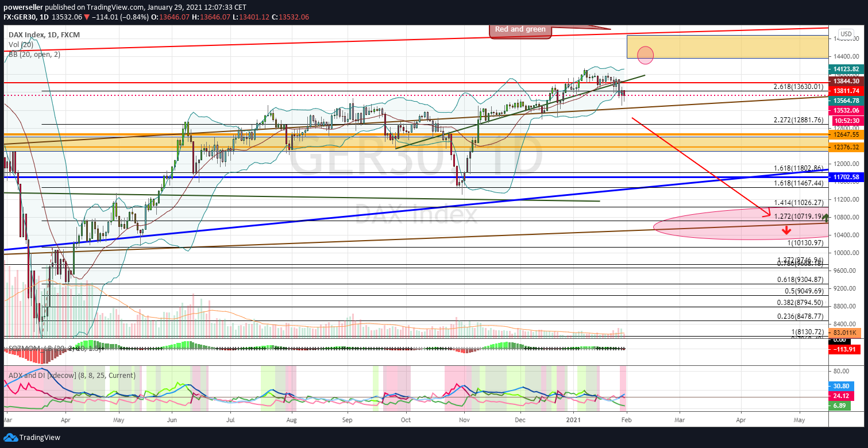The width and height of the screenshot is (868, 448).
Task: Click the 1(8130.72) Fibonacci label
Action: [x=808, y=332]
